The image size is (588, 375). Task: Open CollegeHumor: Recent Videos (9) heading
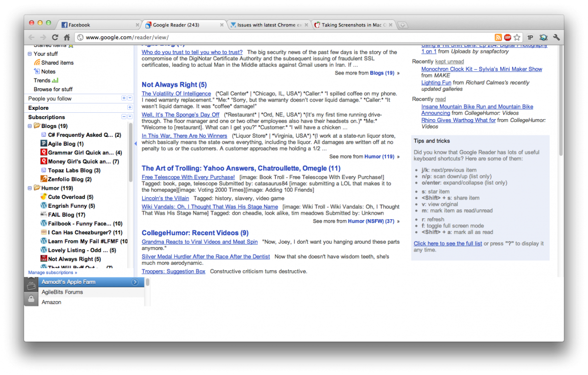pyautogui.click(x=195, y=233)
